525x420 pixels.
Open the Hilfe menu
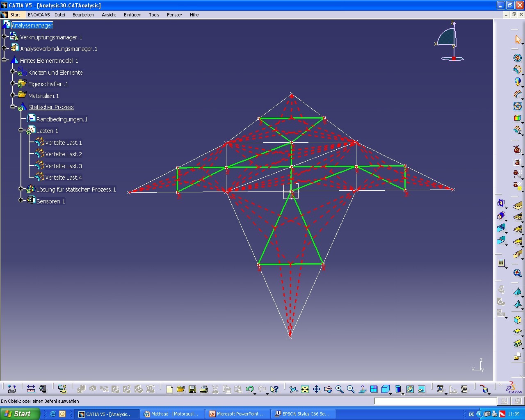tap(194, 15)
